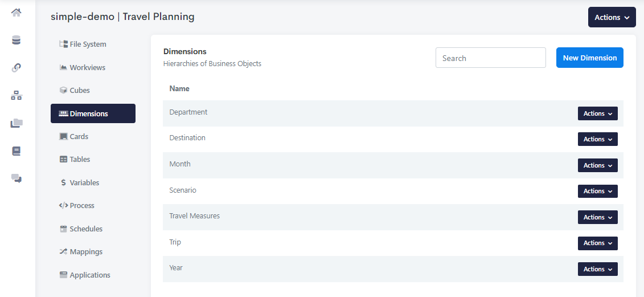Navigate to Applications section
644x297 pixels.
pos(90,275)
